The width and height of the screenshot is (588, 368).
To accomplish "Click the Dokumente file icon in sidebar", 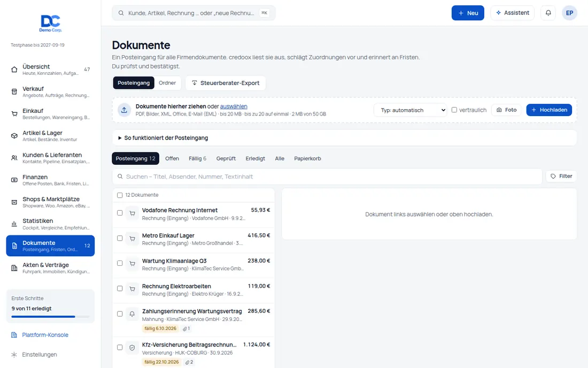I will 14,246.
